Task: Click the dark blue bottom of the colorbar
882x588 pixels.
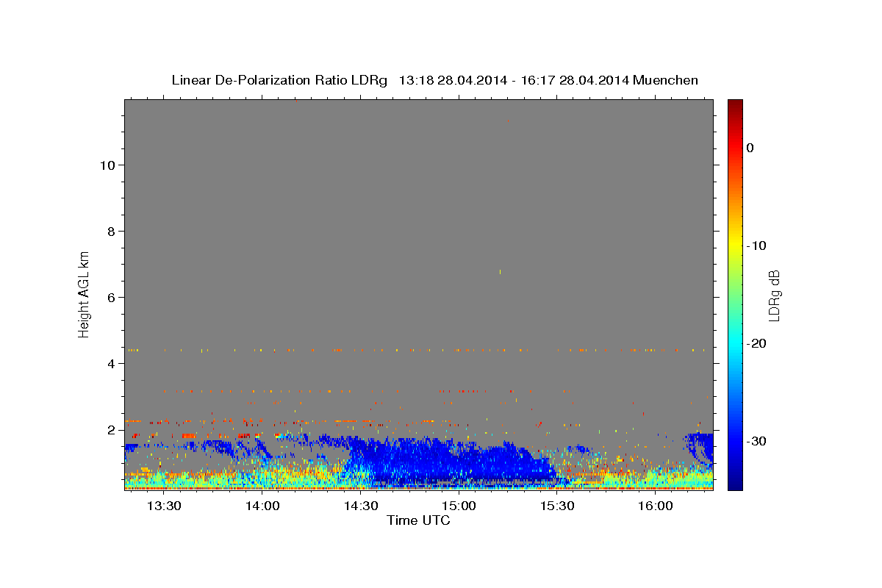Action: pyautogui.click(x=735, y=483)
